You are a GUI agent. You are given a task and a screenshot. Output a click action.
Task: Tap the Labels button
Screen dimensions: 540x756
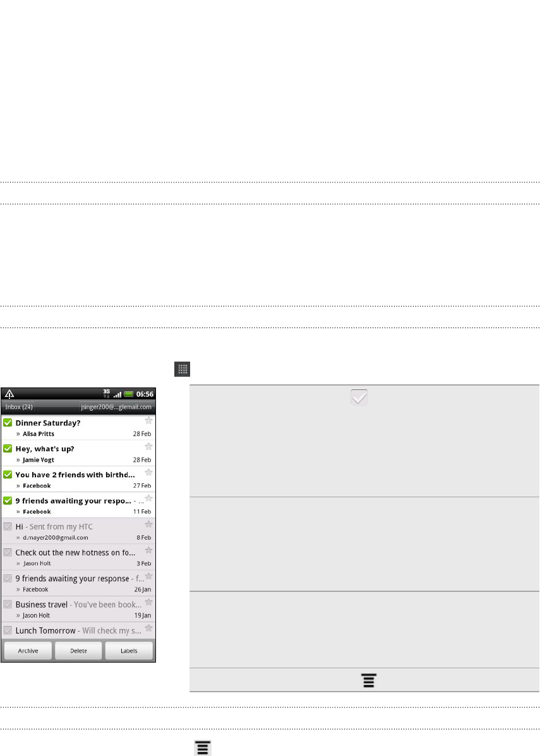(129, 651)
